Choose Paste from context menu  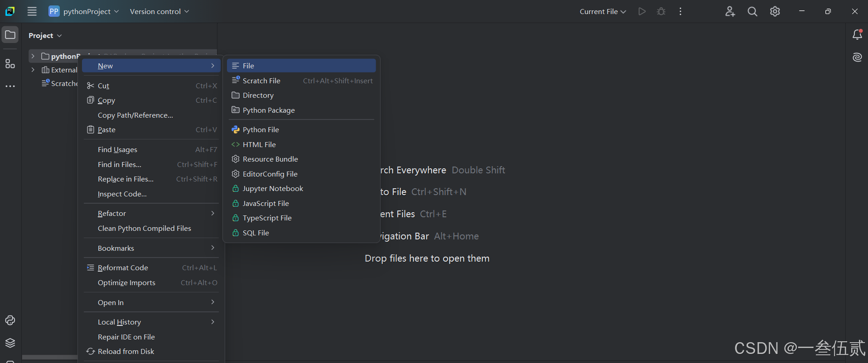pos(151,129)
